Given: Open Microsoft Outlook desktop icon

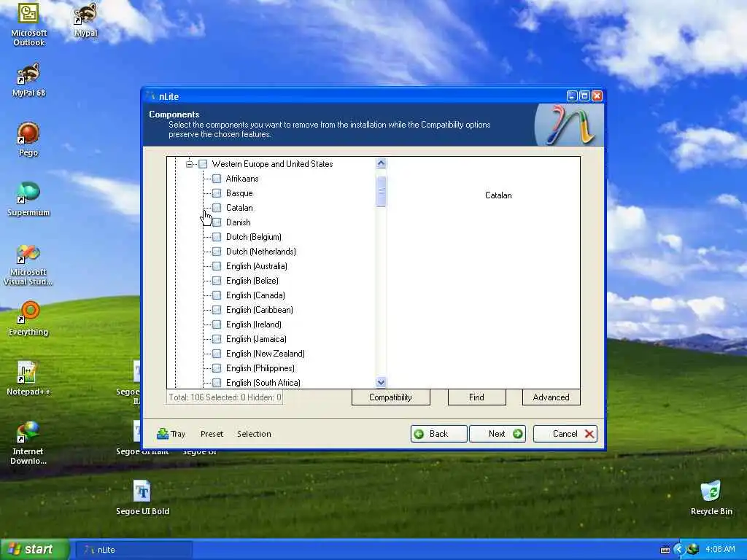Looking at the screenshot, I should [x=28, y=24].
